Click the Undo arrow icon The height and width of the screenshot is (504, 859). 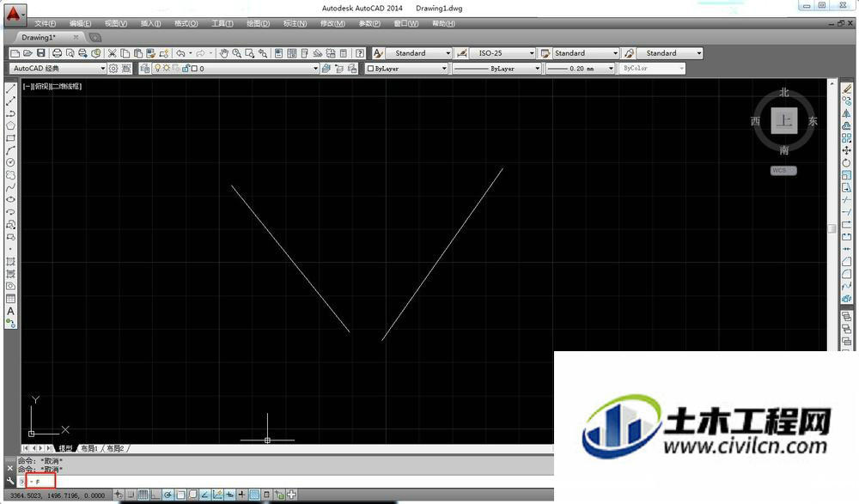click(x=180, y=53)
